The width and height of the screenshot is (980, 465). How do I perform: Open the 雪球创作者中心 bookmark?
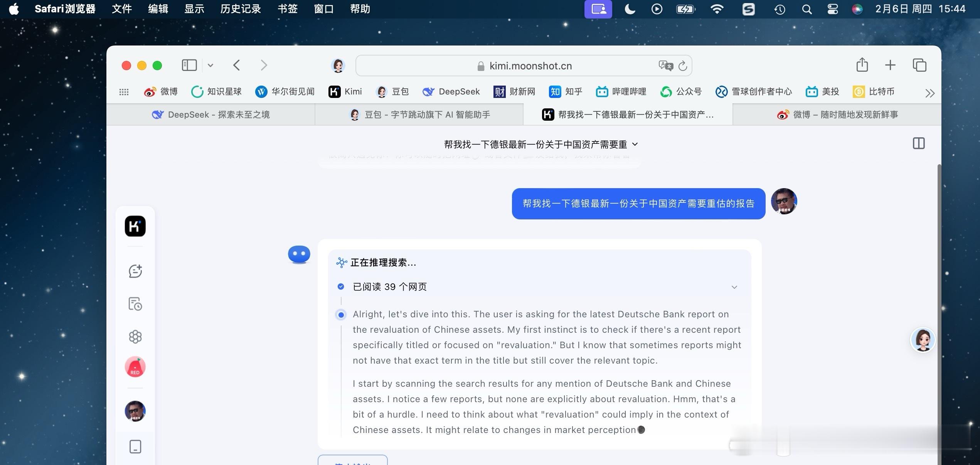coord(754,92)
